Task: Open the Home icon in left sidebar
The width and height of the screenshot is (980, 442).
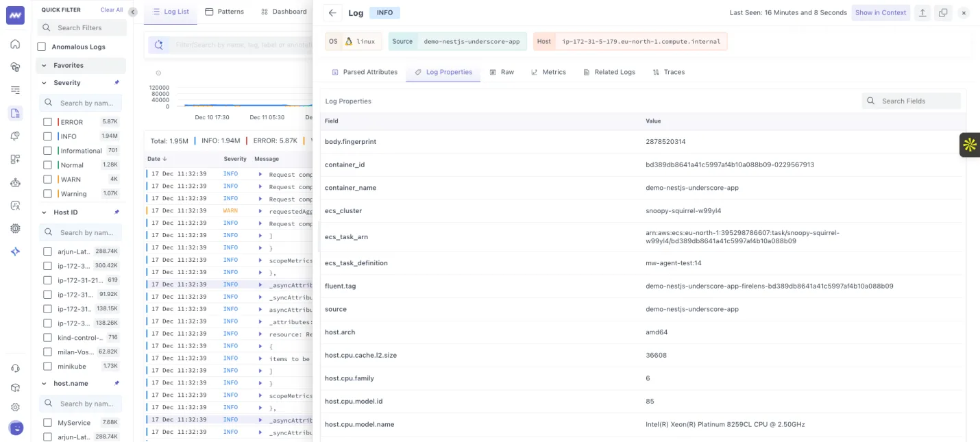Action: click(15, 45)
